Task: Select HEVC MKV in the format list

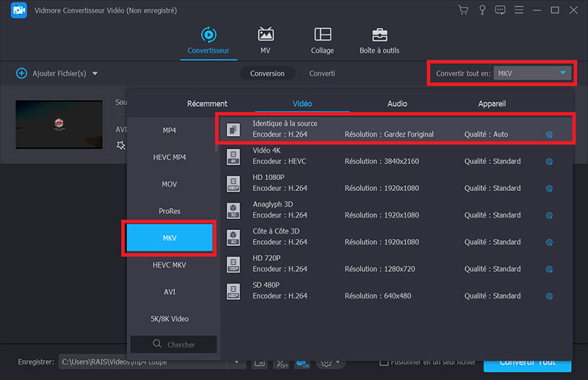Action: (170, 265)
